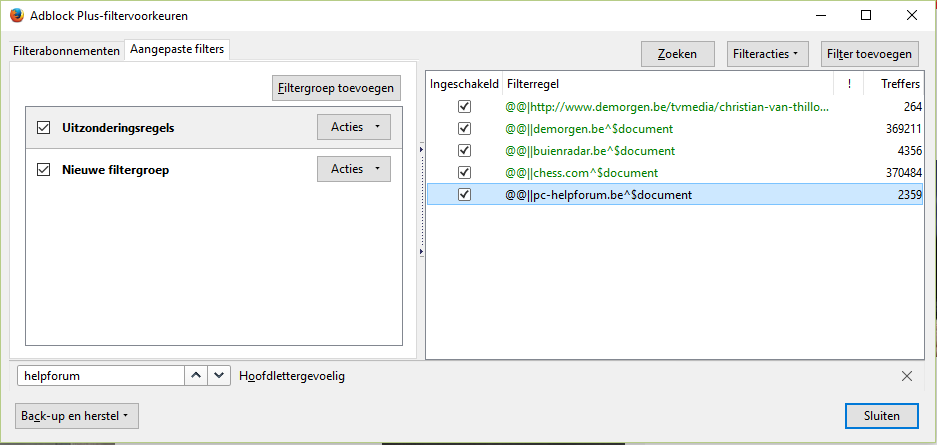This screenshot has height=445, width=937.
Task: Find previous match with up arrow
Action: [x=195, y=376]
